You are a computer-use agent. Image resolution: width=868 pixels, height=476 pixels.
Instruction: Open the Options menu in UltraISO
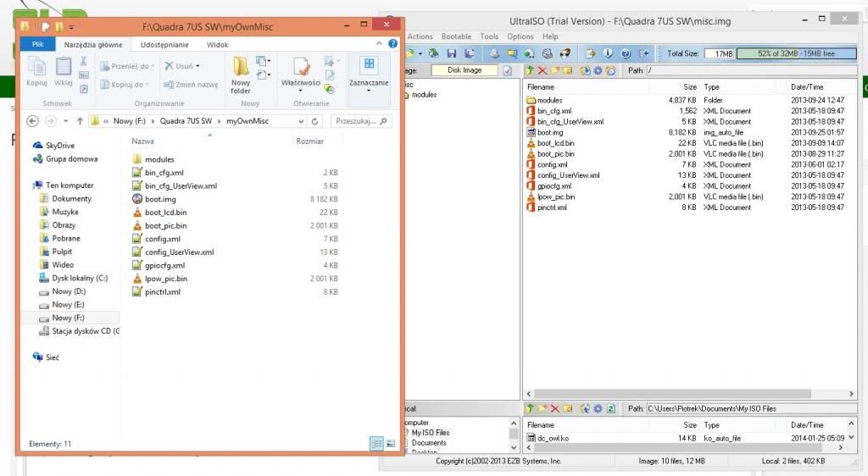click(520, 36)
